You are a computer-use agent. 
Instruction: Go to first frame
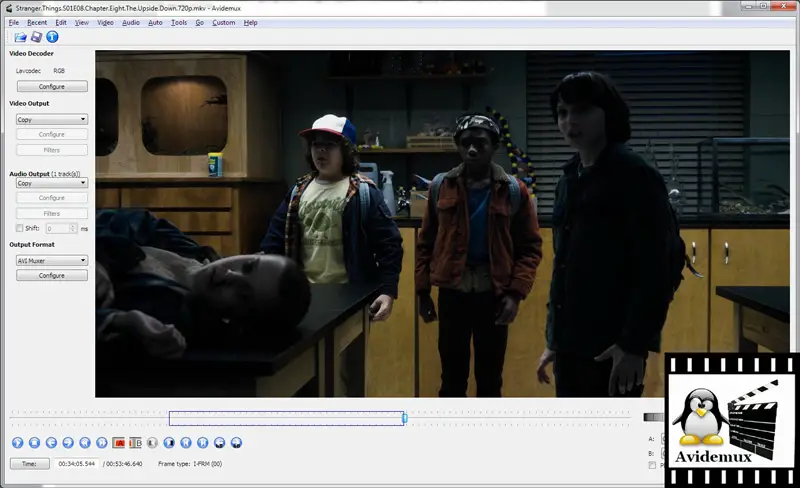tap(186, 443)
